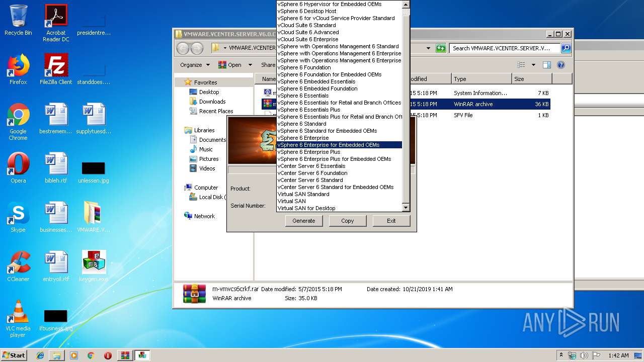
Task: Toggle the preview pane icon
Action: (x=547, y=65)
